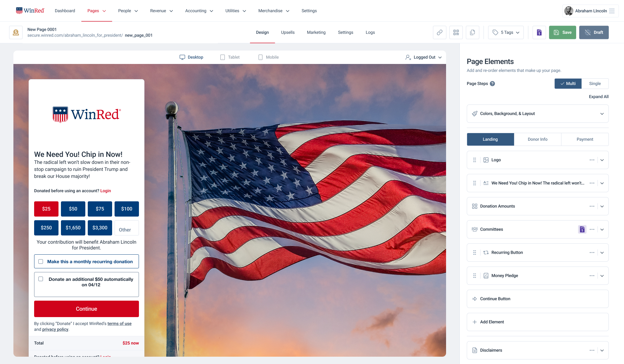Image resolution: width=624 pixels, height=364 pixels.
Task: Open the 5 Tags dropdown
Action: click(x=506, y=32)
